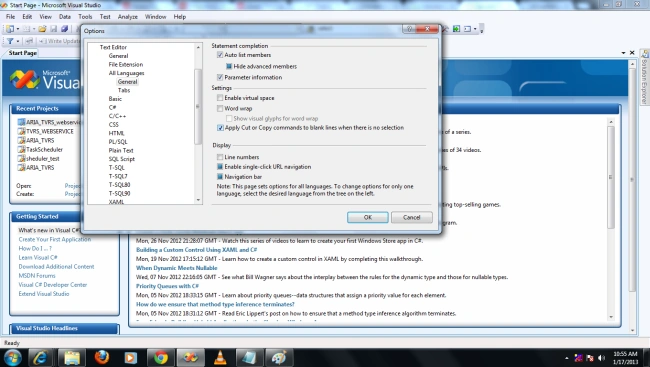This screenshot has height=367, width=650.
Task: Switch to the Start Page tab
Action: 22,53
